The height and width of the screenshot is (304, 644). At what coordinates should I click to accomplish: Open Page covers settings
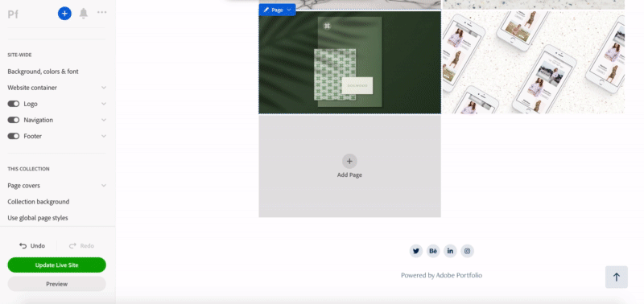pyautogui.click(x=24, y=186)
